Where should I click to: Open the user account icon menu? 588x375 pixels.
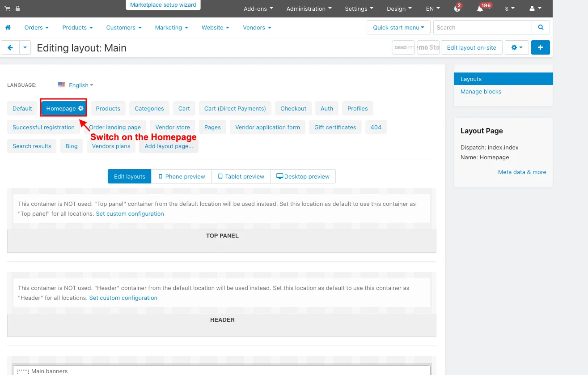pos(535,9)
